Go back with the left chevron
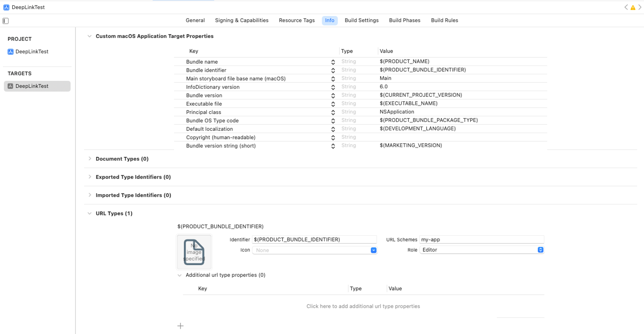Viewport: 644px width, 334px height. coord(626,7)
